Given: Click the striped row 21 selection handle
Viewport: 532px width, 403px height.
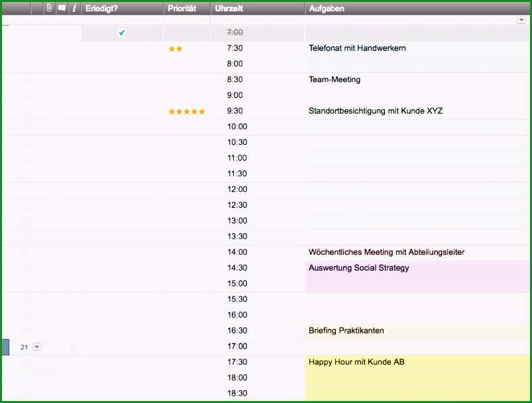Looking at the screenshot, I should [6, 347].
